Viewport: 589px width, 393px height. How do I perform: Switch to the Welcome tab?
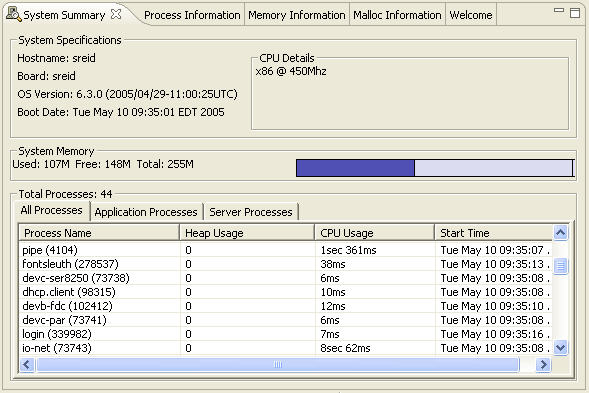[x=471, y=15]
